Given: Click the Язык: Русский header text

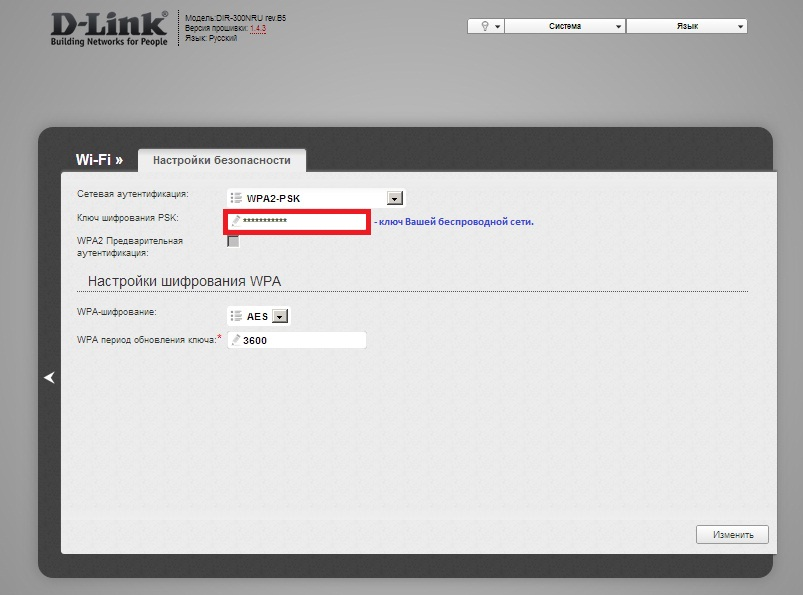Looking at the screenshot, I should tap(211, 38).
